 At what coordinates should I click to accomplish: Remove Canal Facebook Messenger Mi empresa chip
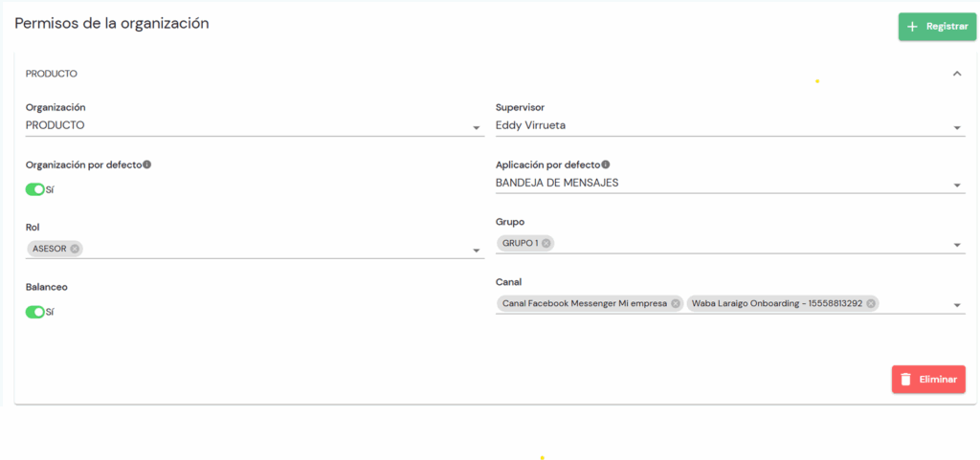[x=676, y=303]
